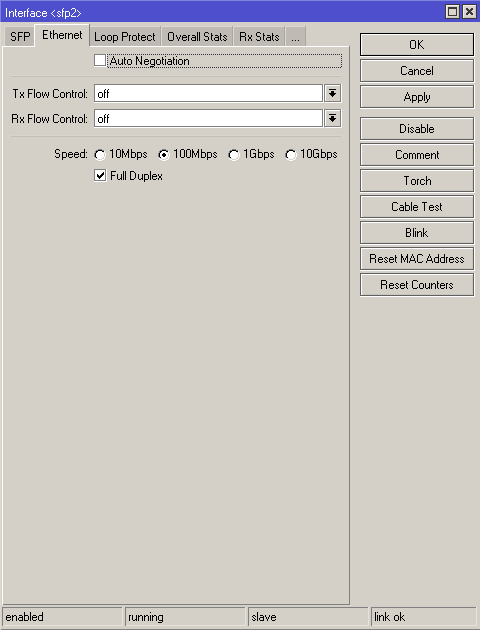Click the 'Rx Flow Control:' label
Viewport: 480px width, 630px height.
[49, 119]
